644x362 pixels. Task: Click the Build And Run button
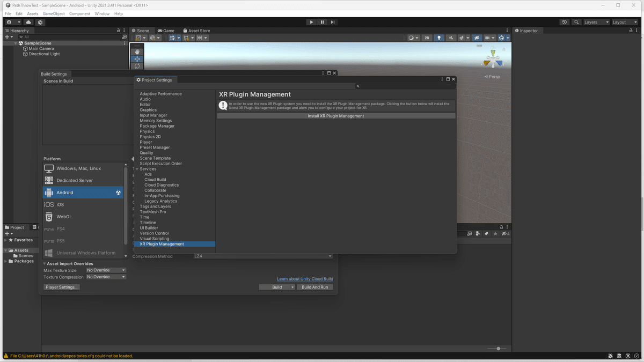pyautogui.click(x=315, y=287)
